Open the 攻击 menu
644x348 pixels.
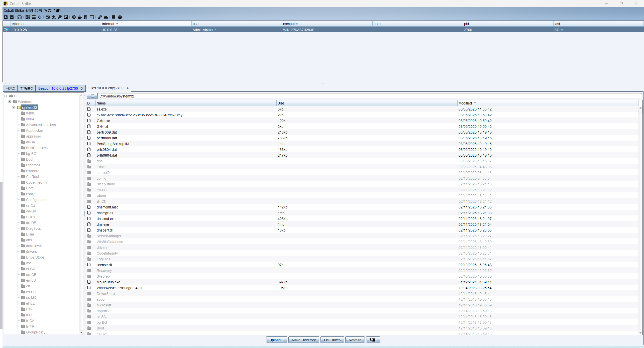tap(38, 11)
